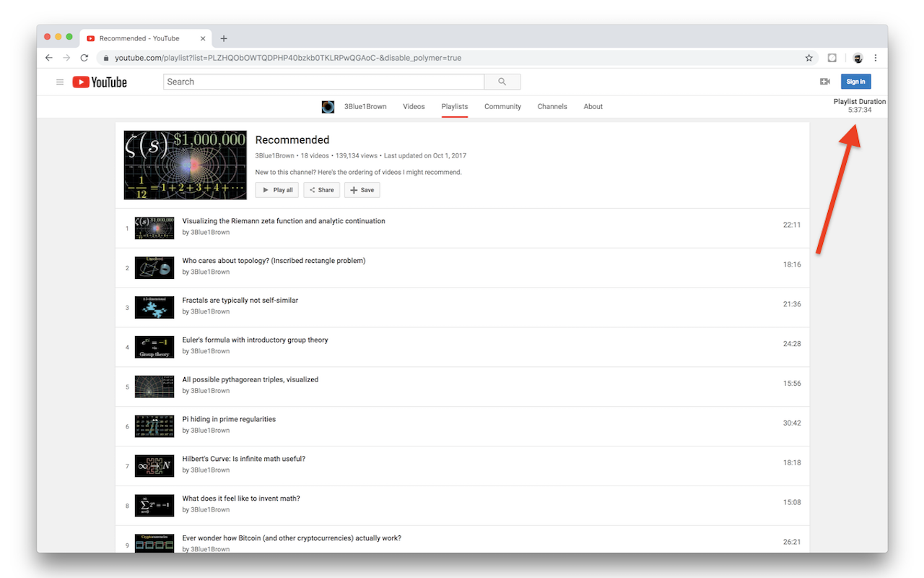Open Chrome's three-dot menu
This screenshot has height=578, width=924.
[x=876, y=58]
